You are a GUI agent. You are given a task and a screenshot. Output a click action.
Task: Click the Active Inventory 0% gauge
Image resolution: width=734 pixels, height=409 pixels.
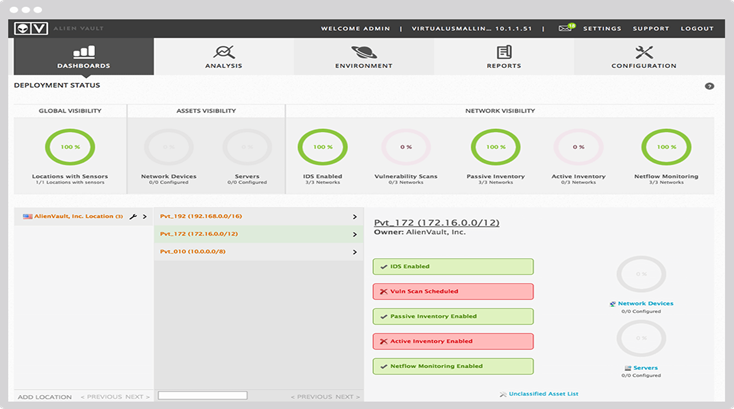[578, 147]
